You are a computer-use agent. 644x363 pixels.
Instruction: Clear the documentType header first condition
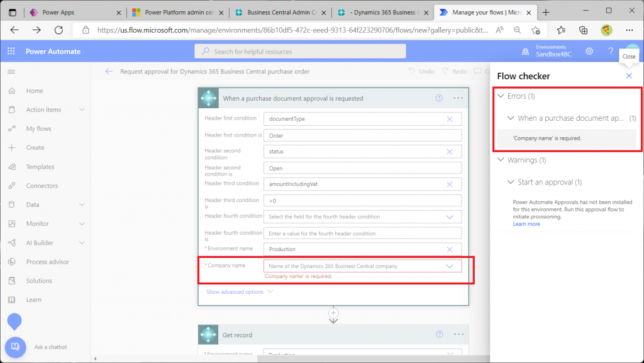click(450, 119)
